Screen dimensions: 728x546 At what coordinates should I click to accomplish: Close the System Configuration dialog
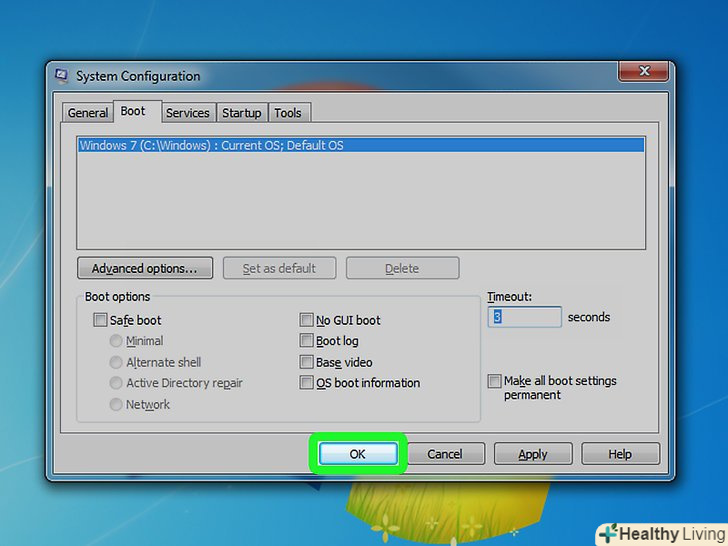644,71
